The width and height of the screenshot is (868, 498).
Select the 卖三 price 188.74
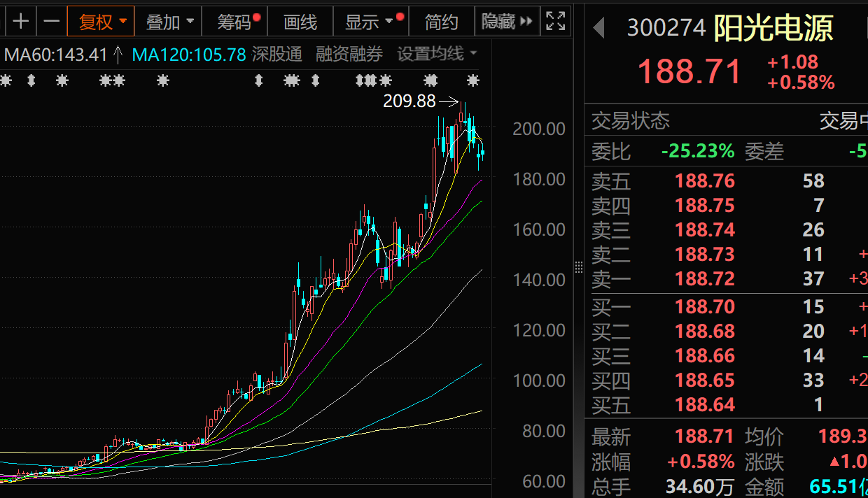click(x=705, y=230)
